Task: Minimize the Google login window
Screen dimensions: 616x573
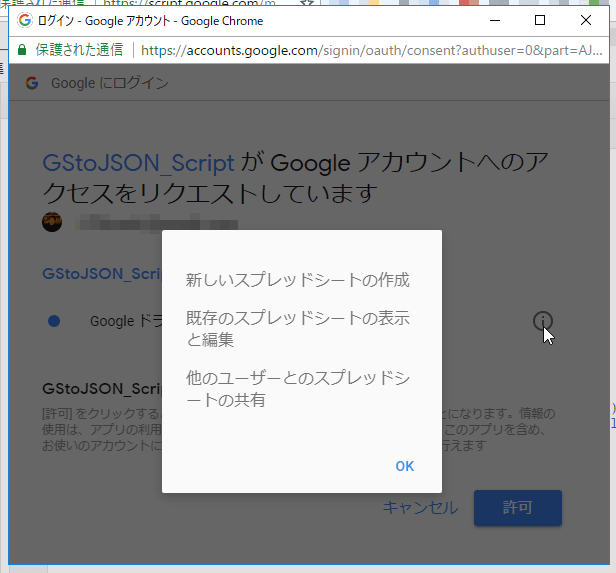Action: (x=495, y=20)
